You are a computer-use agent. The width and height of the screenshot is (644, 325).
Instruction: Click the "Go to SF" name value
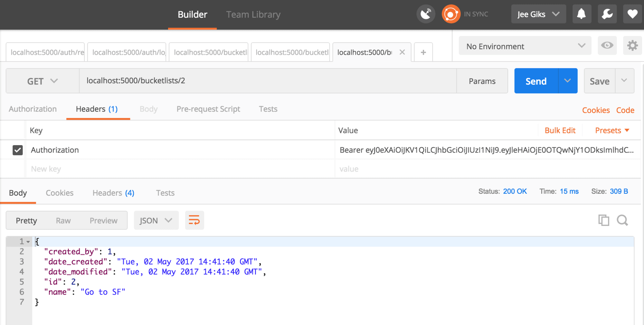[x=103, y=292]
